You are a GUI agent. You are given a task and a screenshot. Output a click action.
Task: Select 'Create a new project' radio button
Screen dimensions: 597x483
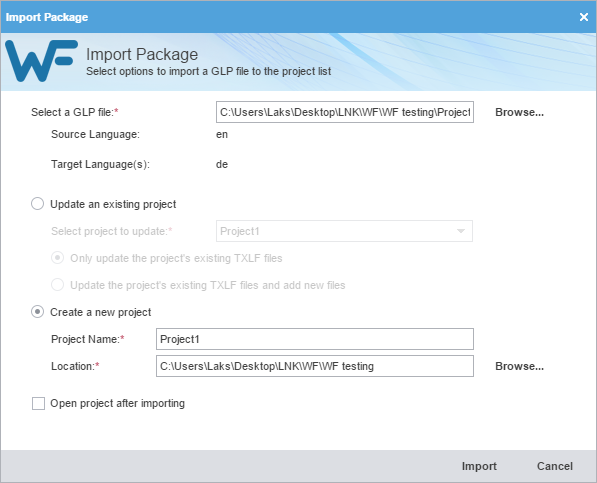pyautogui.click(x=37, y=312)
